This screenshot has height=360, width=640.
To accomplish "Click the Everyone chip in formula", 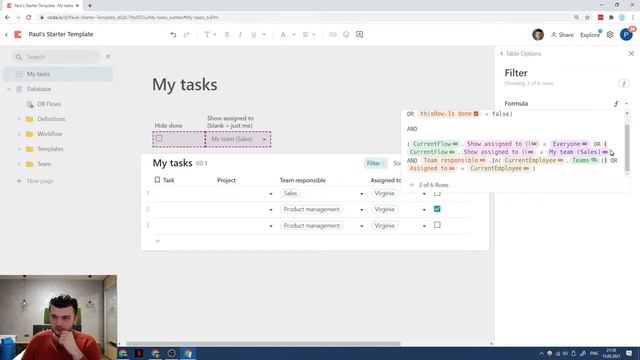I will 570,144.
